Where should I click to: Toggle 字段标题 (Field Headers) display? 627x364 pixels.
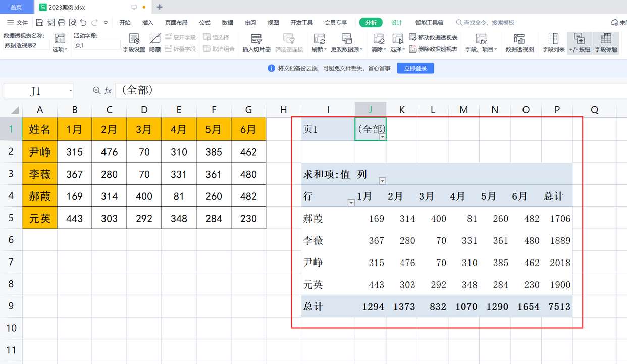(x=606, y=43)
